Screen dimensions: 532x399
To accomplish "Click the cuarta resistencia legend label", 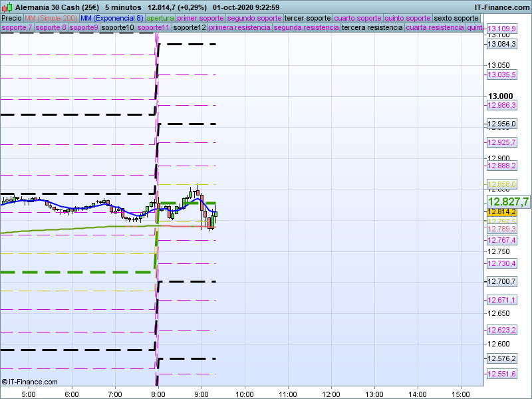I will pos(435,27).
